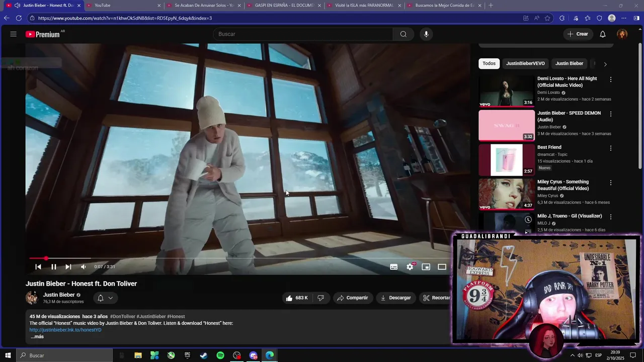Image resolution: width=644 pixels, height=362 pixels.
Task: Switch to Visité la ISLA más PARANORMAL tab
Action: pos(364,6)
